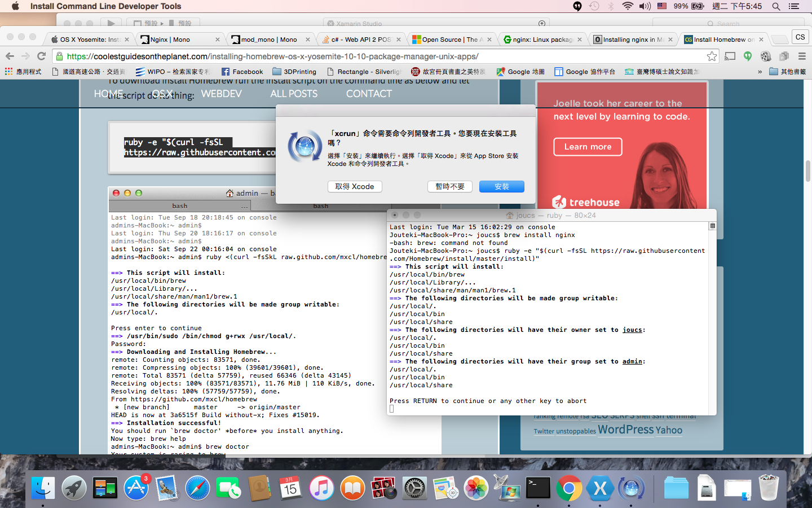Open Spotlight search in the menu bar
Screen dimensions: 812x508
point(776,6)
